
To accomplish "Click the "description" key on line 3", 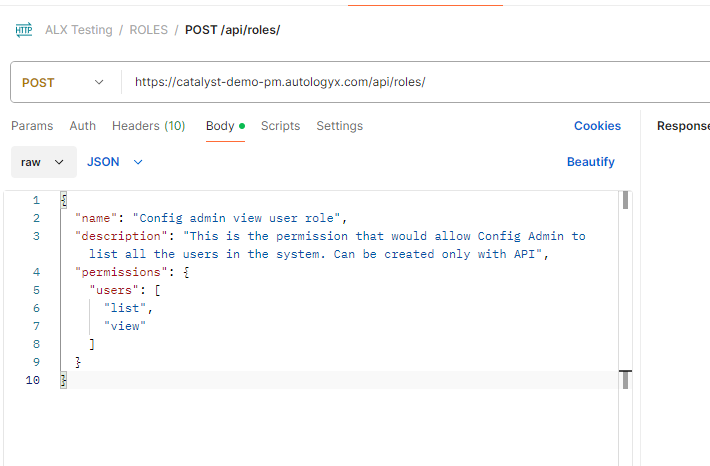I will coord(121,236).
